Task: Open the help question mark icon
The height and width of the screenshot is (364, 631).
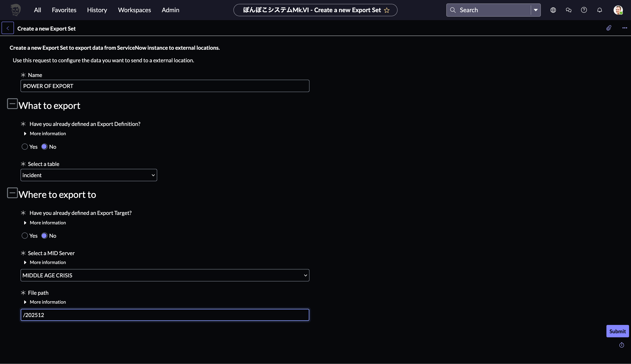Action: coord(584,10)
